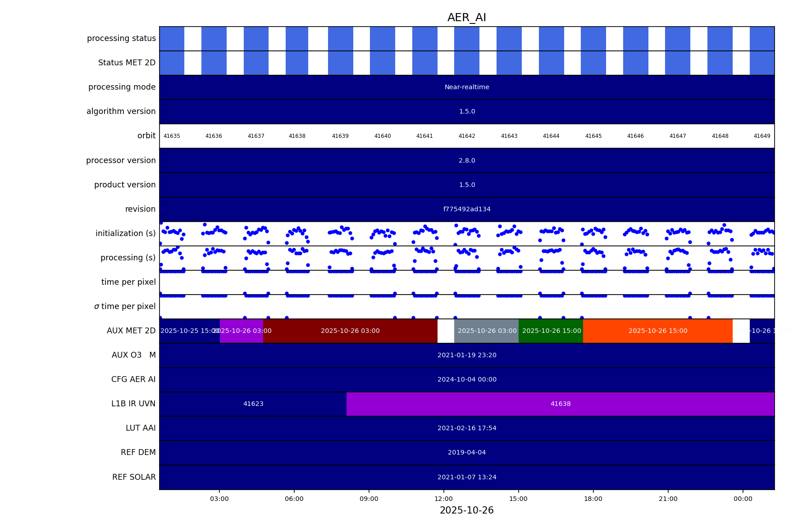The height and width of the screenshot is (532, 798).
Task: Click the gray AUX MET 2D segment
Action: 487,331
